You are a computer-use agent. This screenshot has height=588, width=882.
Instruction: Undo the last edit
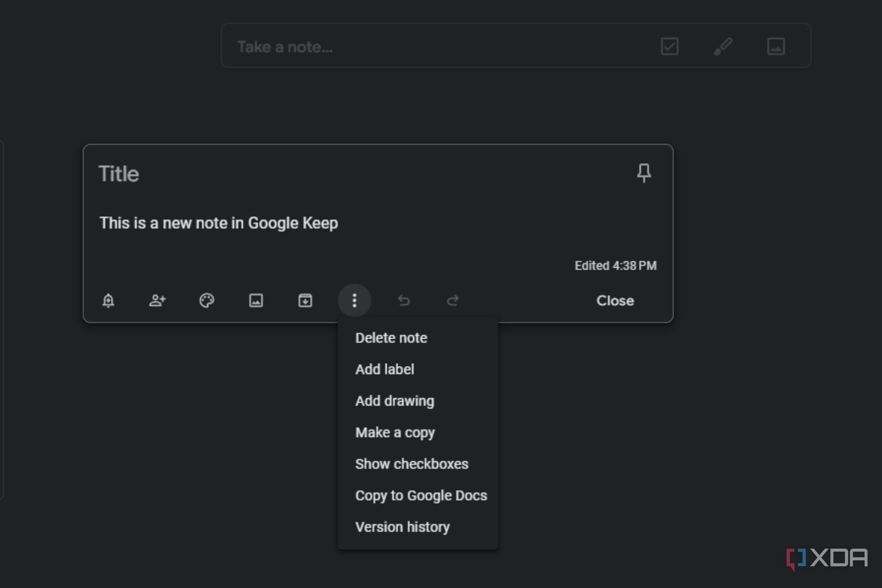[x=404, y=300]
